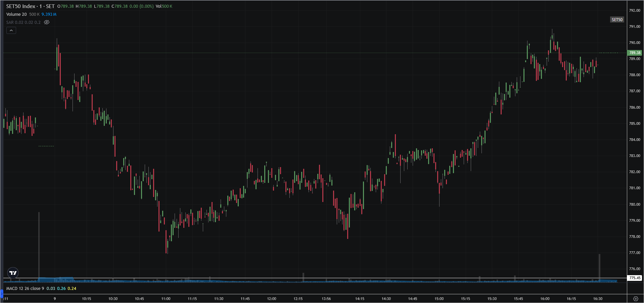Click the 780.00 price axis label

pyautogui.click(x=635, y=204)
